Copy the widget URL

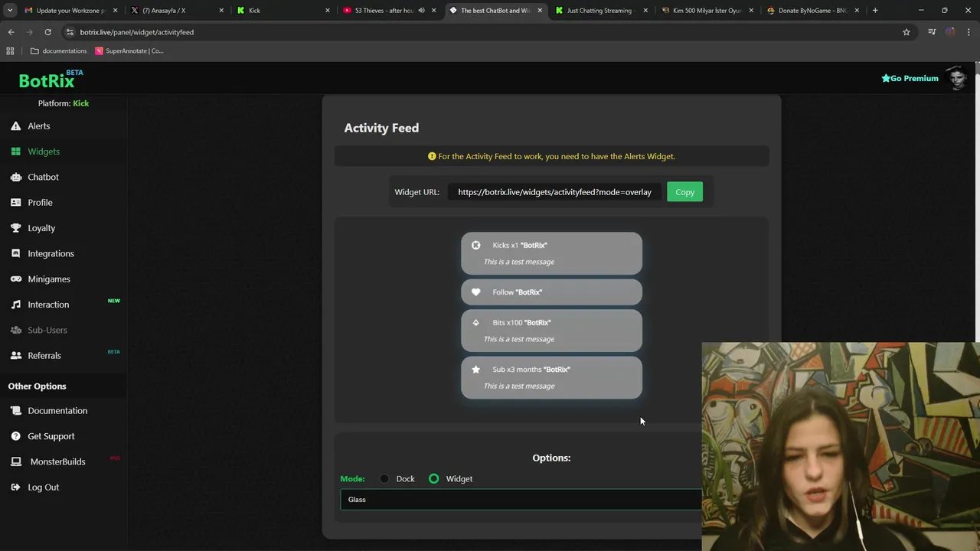(x=684, y=192)
